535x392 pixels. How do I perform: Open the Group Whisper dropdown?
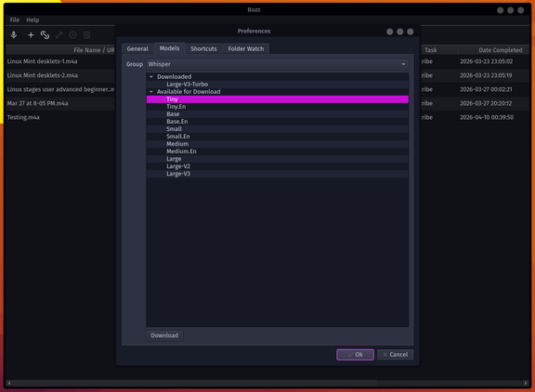[x=278, y=64]
